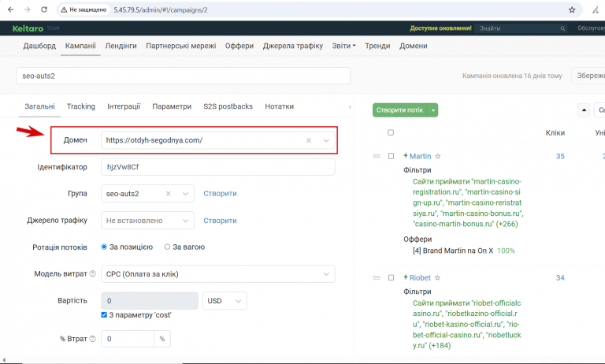Click the collapse-up arrow button above streams
This screenshot has height=364, width=605.
584,110
